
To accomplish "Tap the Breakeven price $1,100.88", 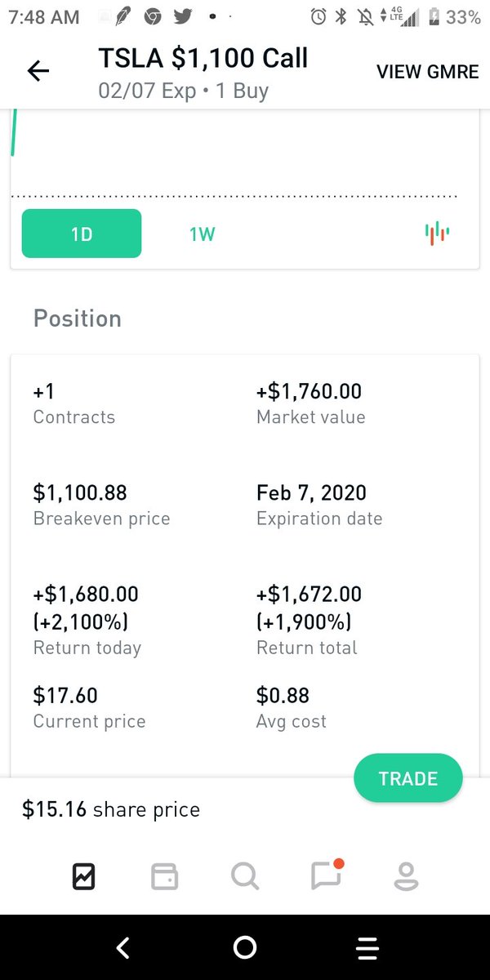I will coord(80,492).
